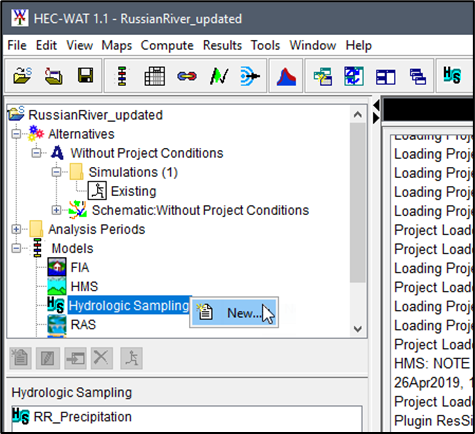The width and height of the screenshot is (475, 434).
Task: Expand the Analysis Periods folder node
Action: point(16,229)
